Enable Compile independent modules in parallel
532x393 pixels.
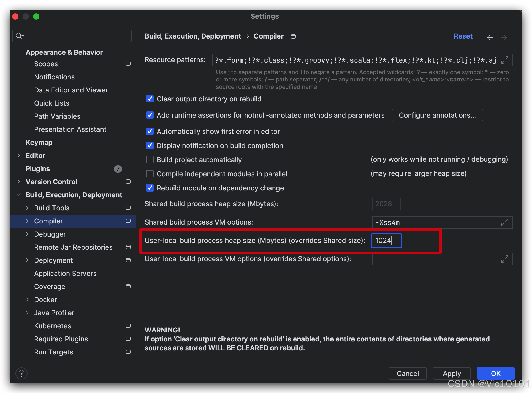150,174
